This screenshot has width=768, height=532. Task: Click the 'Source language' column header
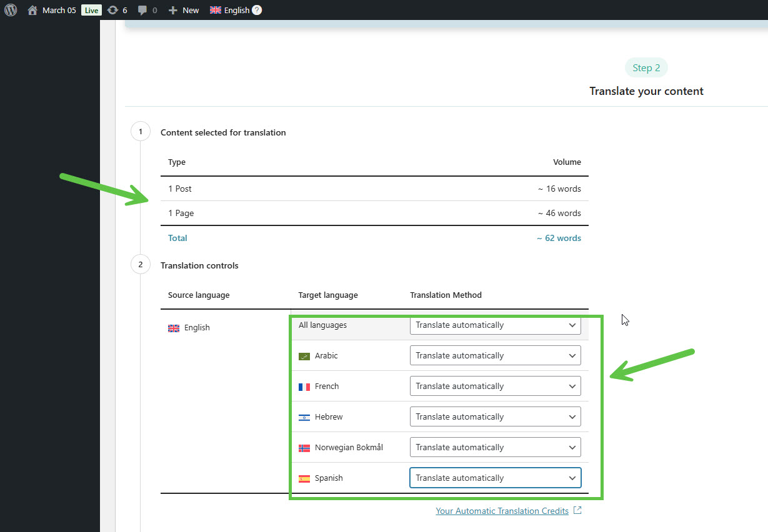199,295
